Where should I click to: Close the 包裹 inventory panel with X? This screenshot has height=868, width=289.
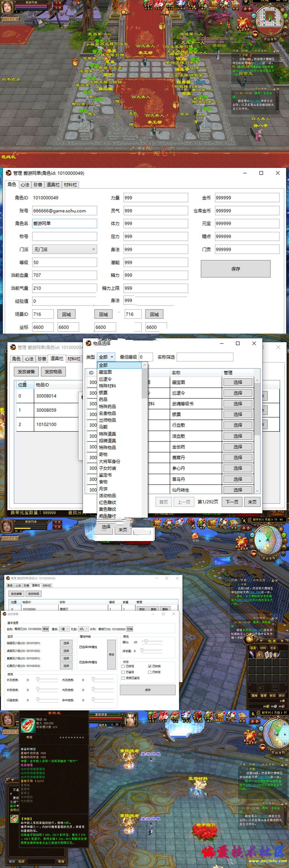click(x=282, y=641)
